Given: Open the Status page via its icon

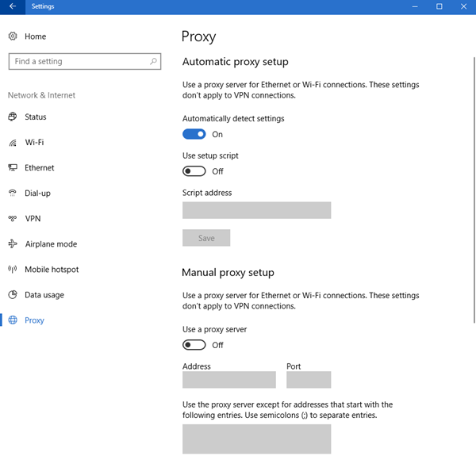Looking at the screenshot, I should pyautogui.click(x=13, y=117).
